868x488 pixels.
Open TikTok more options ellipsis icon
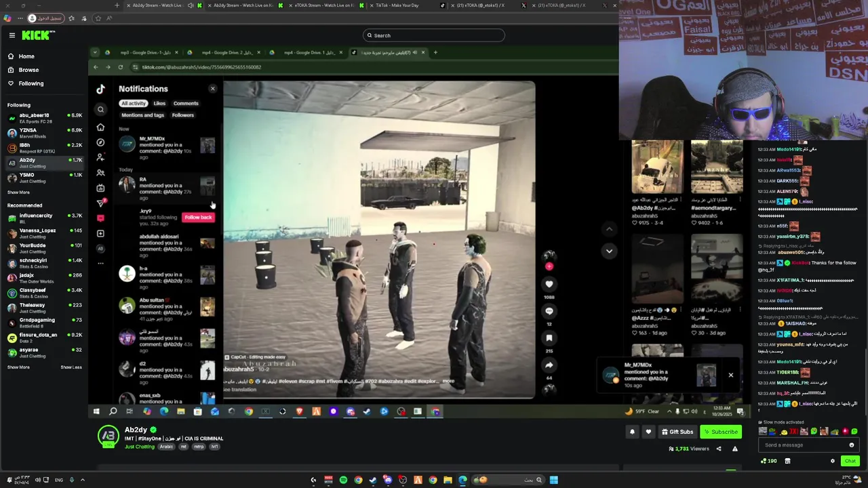tap(100, 263)
